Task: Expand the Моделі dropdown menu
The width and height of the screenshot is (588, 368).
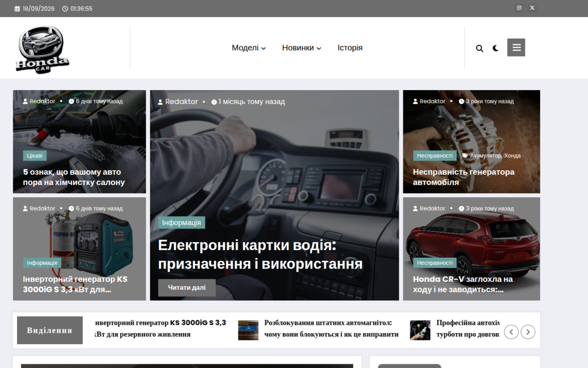Action: coord(249,48)
